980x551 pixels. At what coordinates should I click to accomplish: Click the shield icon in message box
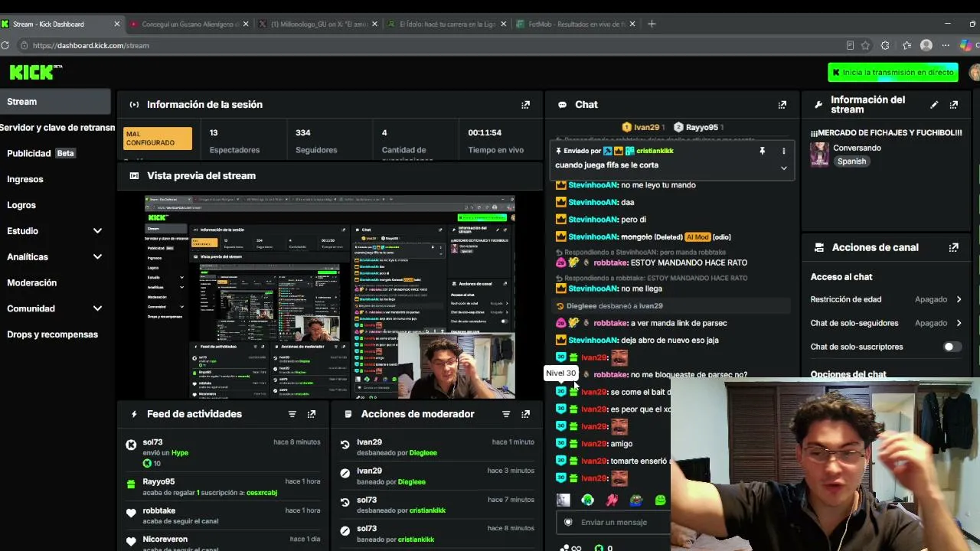pyautogui.click(x=568, y=522)
